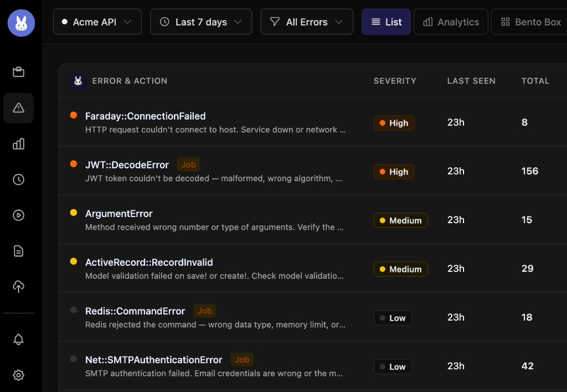
Task: Click the High severity badge for JWT::DecodeError
Action: coord(394,172)
